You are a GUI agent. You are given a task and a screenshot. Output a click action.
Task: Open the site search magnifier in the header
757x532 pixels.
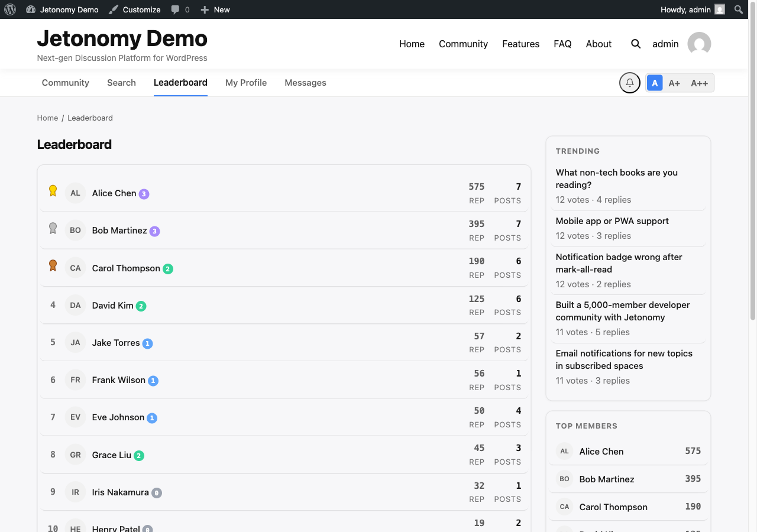click(635, 44)
